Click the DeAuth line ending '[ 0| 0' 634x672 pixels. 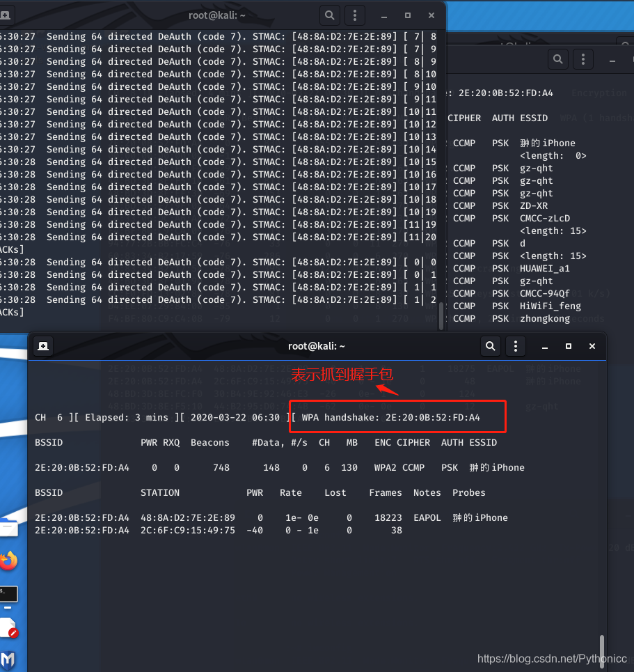[x=219, y=262]
